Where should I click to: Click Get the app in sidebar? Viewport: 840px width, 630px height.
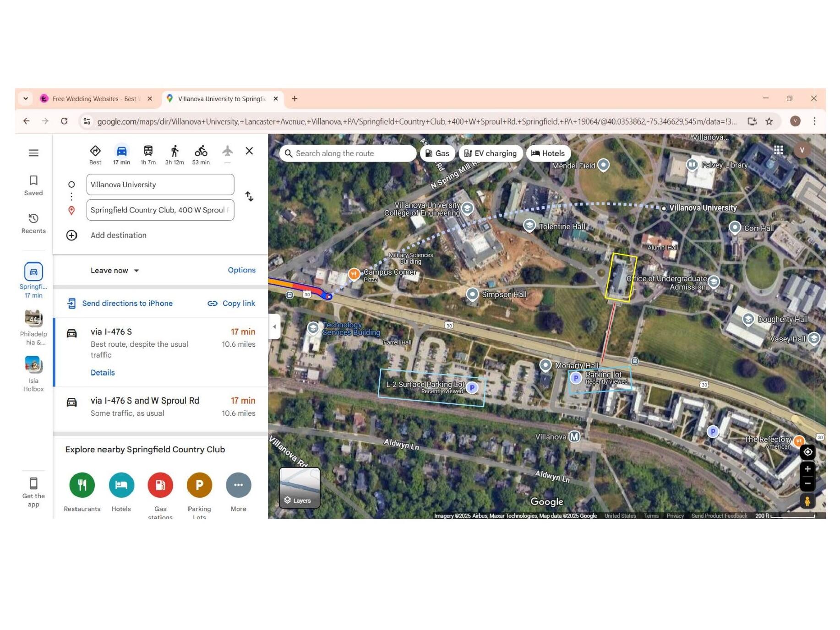pos(33,492)
